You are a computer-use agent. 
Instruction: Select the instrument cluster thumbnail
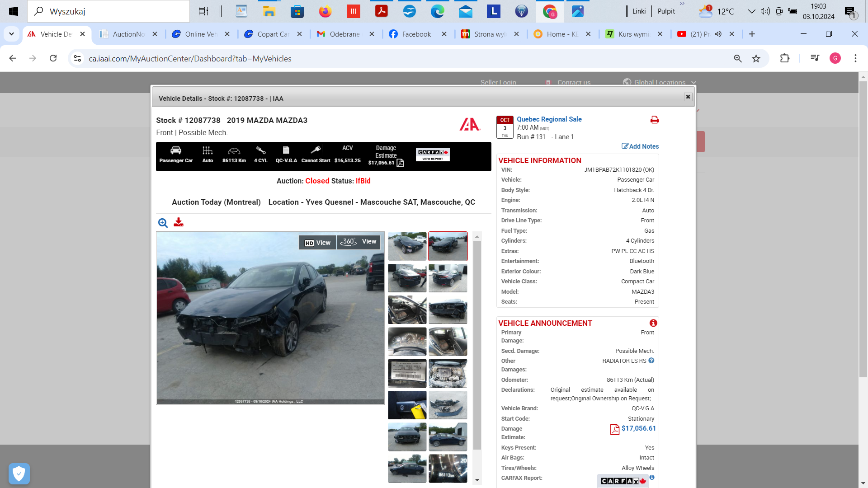pos(407,342)
